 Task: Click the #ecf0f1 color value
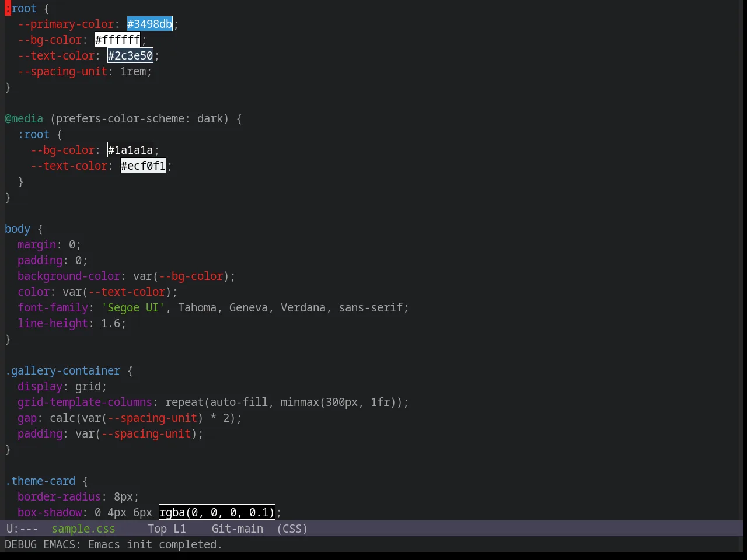[144, 166]
